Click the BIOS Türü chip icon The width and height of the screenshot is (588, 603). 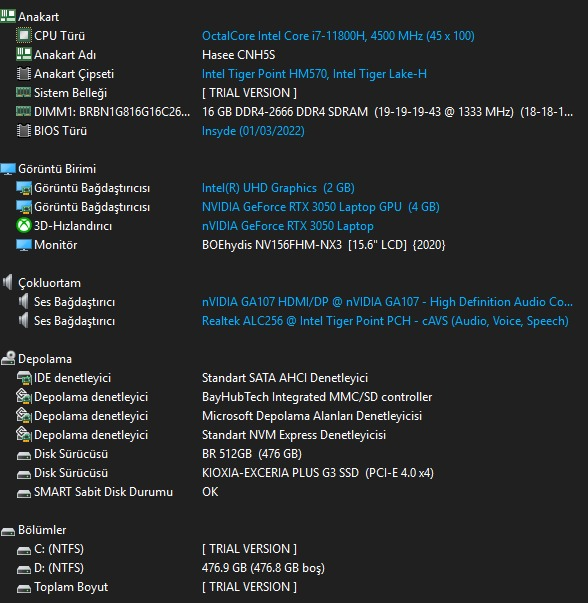23,130
